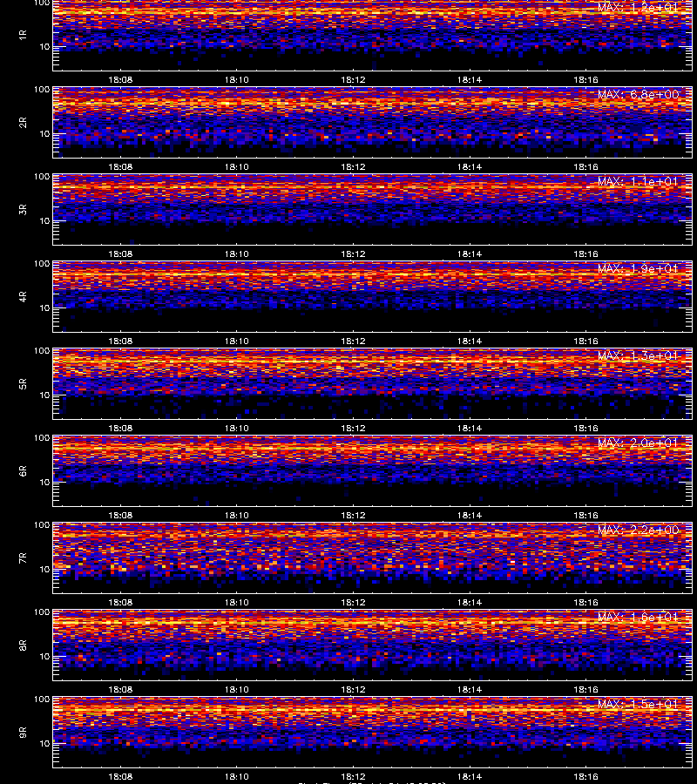
Task: Click the 18:16 tick label below panel 4R
Action: [585, 341]
